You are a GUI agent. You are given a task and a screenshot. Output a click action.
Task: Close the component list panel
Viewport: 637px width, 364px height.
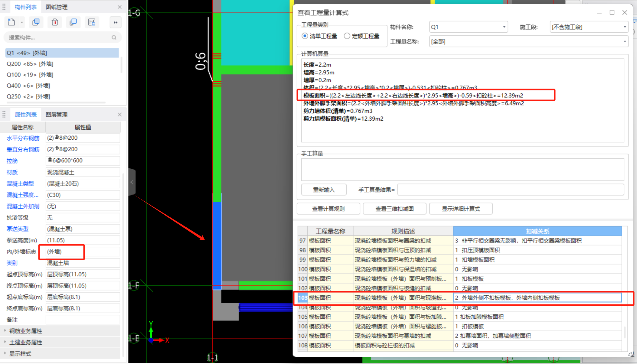tap(119, 7)
